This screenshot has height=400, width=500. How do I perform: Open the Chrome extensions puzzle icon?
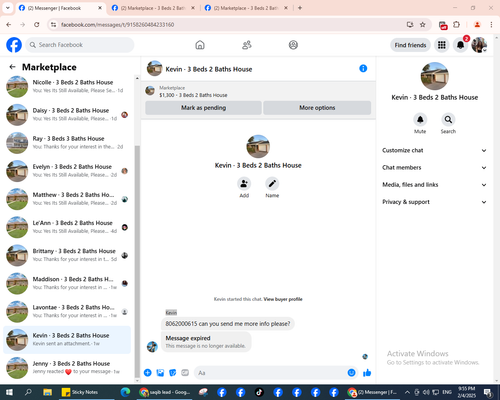[x=457, y=25]
